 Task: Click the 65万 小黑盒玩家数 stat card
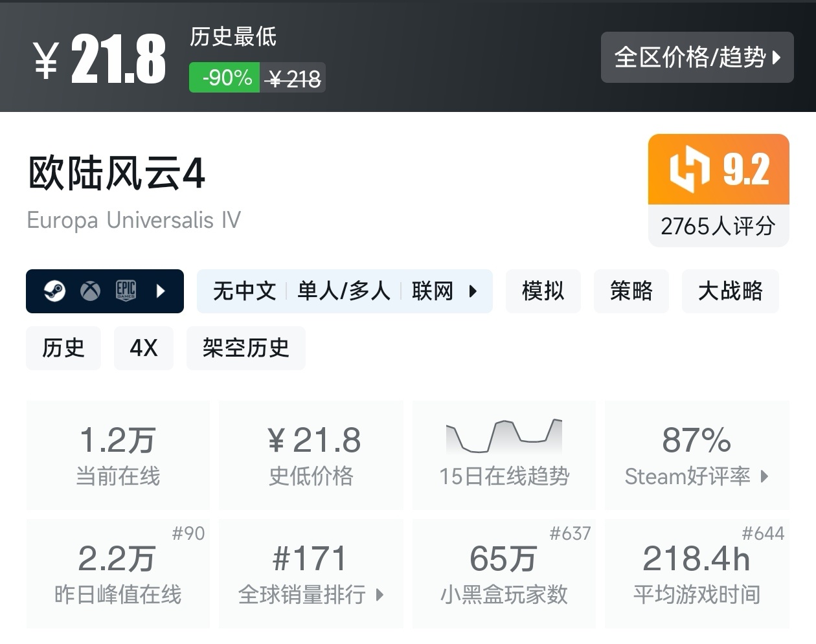pos(504,573)
